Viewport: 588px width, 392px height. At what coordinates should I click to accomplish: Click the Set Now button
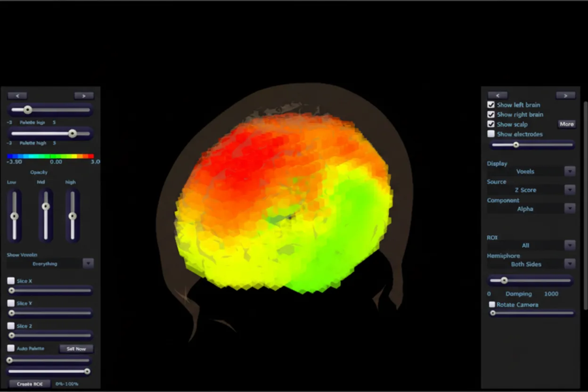[x=76, y=349]
